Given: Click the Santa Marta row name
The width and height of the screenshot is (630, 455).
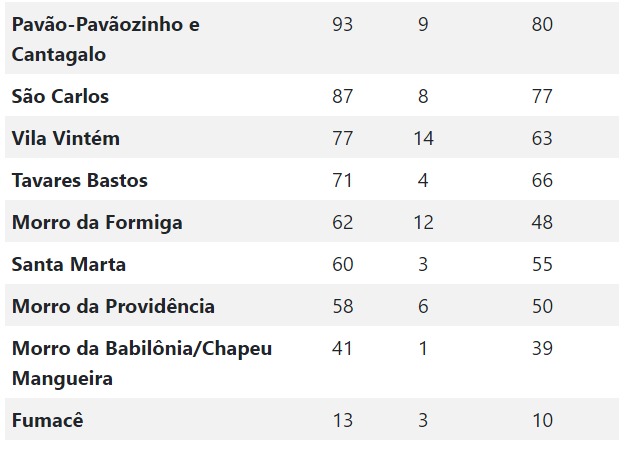Looking at the screenshot, I should click(x=69, y=264).
